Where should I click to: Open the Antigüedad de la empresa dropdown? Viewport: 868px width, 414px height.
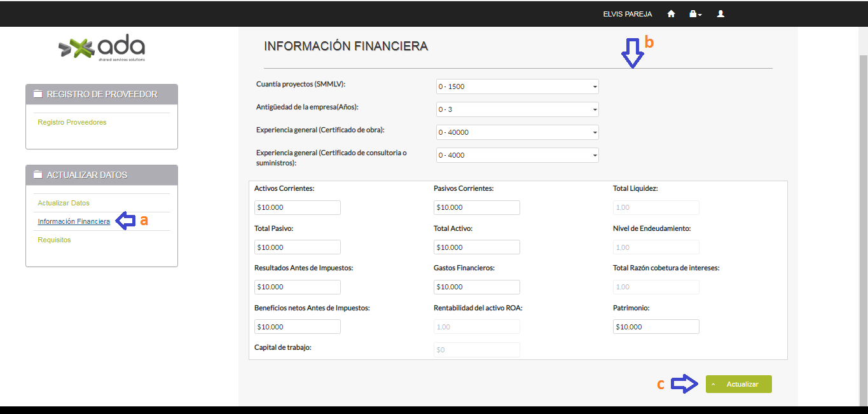517,109
